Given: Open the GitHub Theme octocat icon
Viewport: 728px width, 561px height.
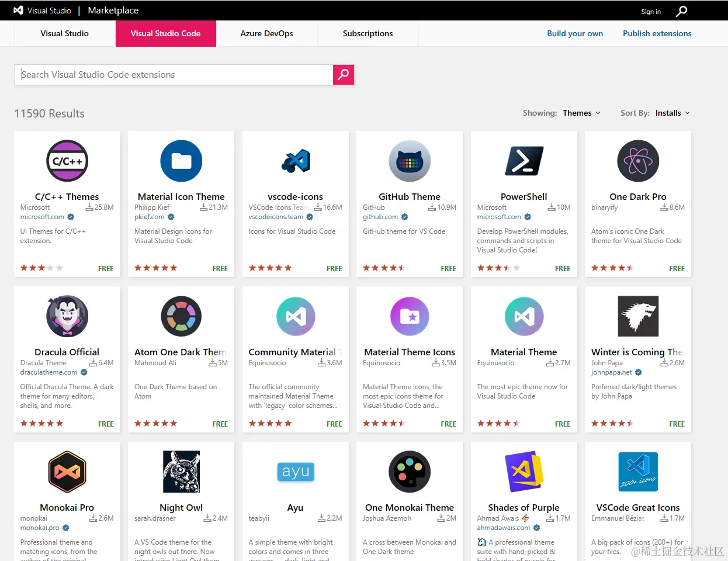Looking at the screenshot, I should pyautogui.click(x=410, y=161).
